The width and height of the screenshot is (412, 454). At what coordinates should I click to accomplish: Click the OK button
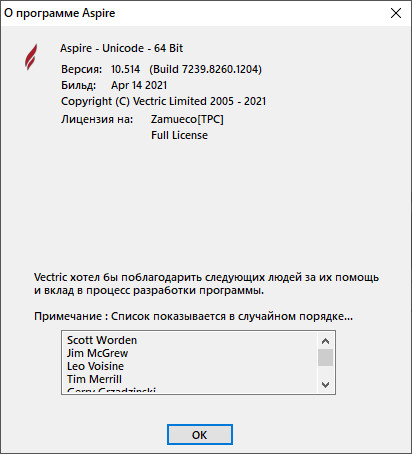pyautogui.click(x=200, y=434)
